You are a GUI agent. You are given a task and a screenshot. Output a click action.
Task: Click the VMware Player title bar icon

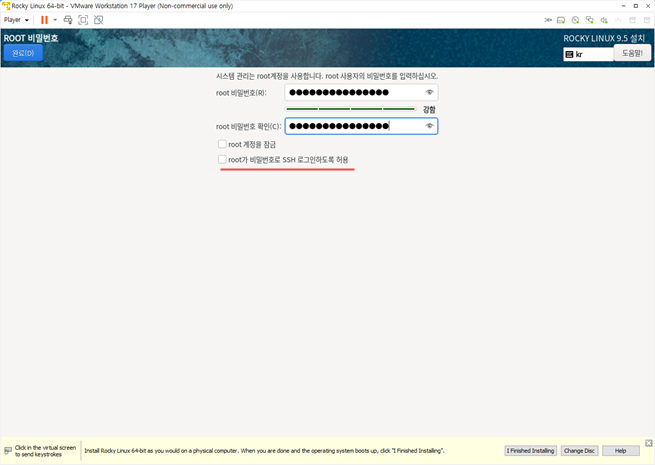tap(6, 6)
